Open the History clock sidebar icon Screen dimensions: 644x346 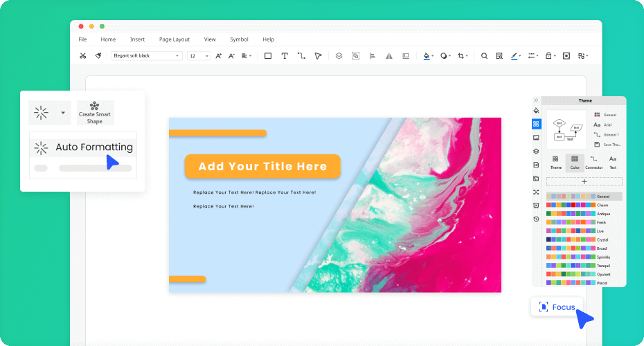coord(536,219)
